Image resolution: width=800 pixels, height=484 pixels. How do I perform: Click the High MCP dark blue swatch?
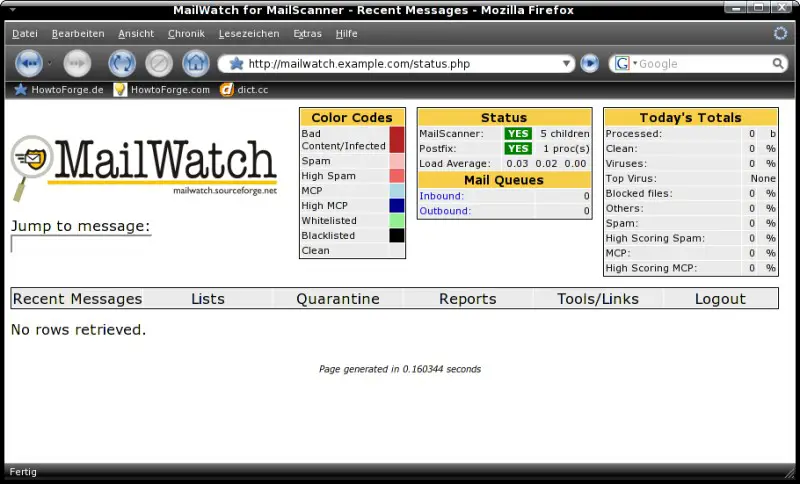tap(397, 206)
